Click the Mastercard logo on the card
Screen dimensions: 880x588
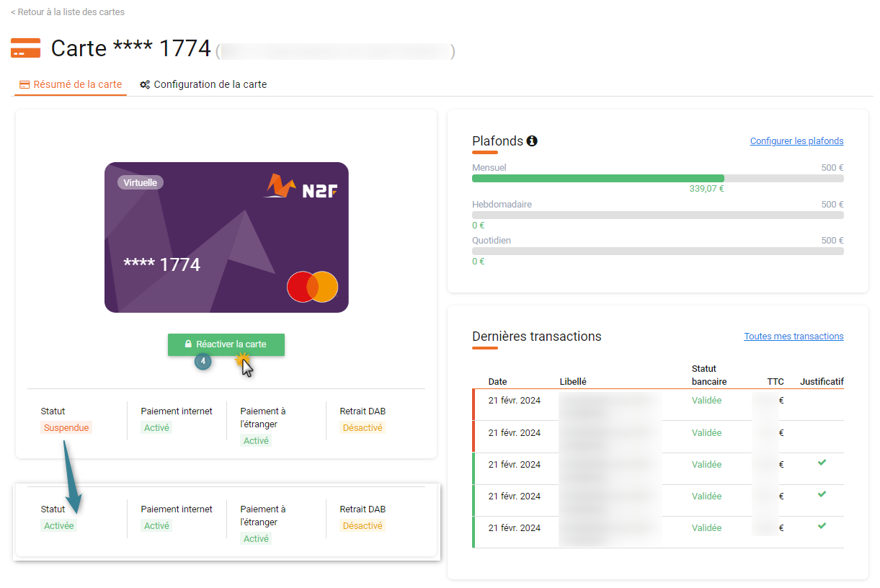[x=312, y=287]
